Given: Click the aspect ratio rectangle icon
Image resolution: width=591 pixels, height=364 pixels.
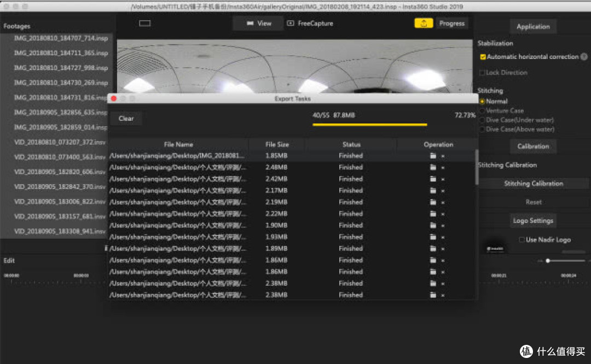Looking at the screenshot, I should click(144, 24).
